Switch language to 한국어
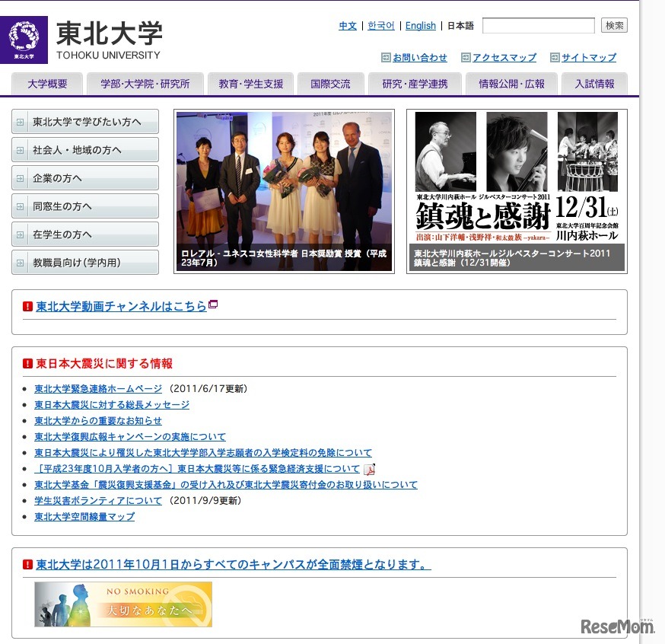 (381, 26)
